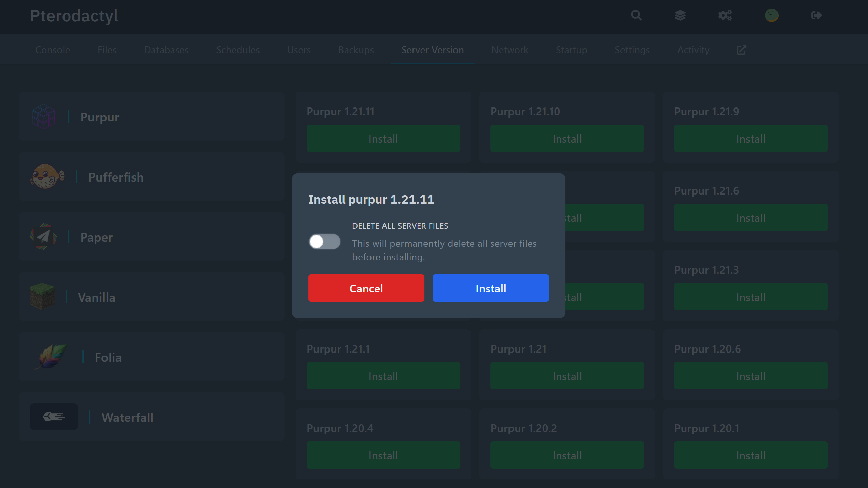Open the Network tab
The height and width of the screenshot is (488, 868).
(510, 50)
